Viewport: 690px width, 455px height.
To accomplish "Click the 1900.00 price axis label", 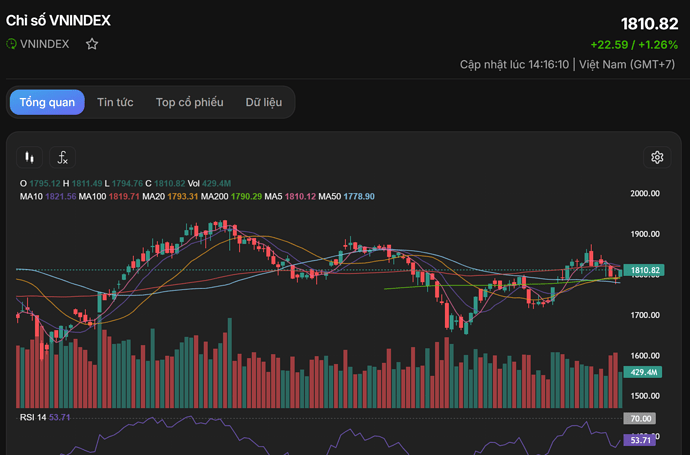I will [x=645, y=234].
